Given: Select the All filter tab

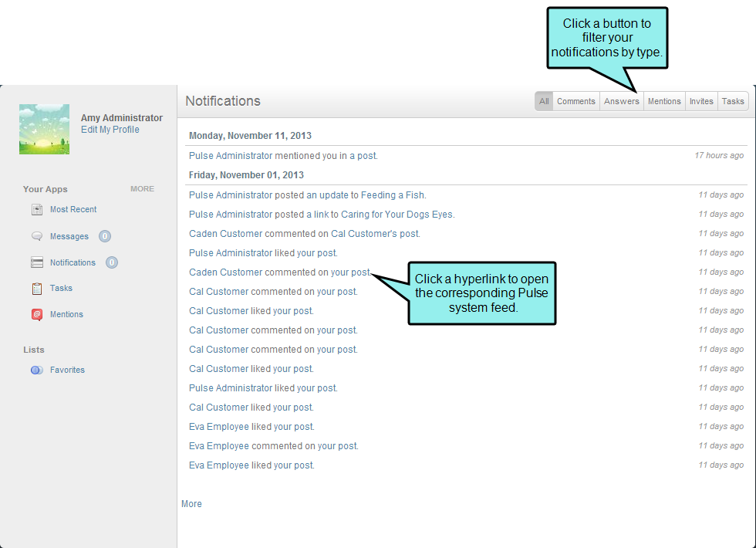Looking at the screenshot, I should (x=544, y=101).
